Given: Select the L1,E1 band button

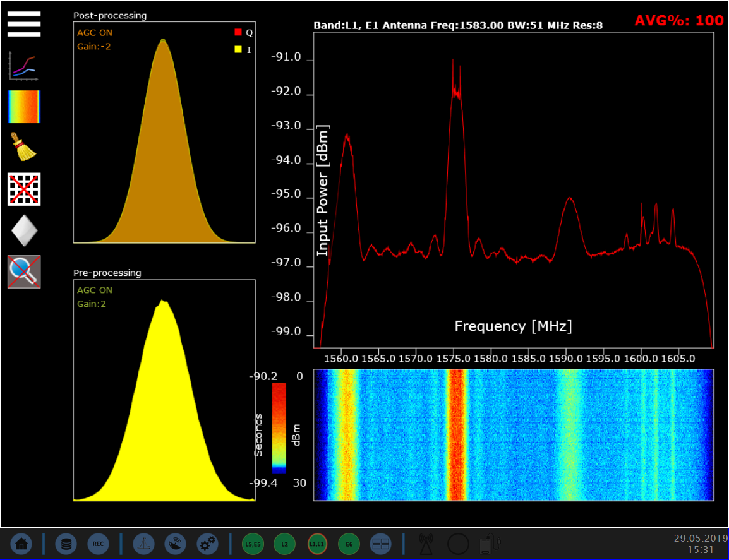Looking at the screenshot, I should [317, 544].
